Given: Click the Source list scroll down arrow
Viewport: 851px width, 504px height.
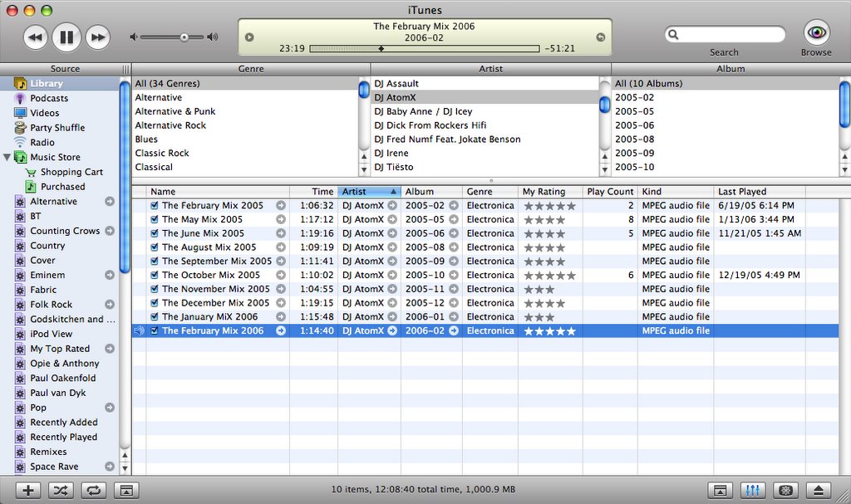Looking at the screenshot, I should [x=125, y=467].
